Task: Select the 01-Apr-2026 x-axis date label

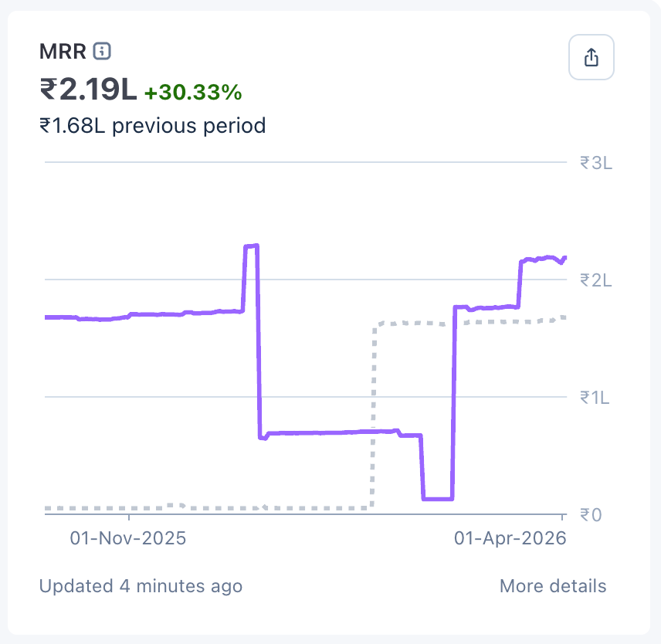Action: (509, 538)
